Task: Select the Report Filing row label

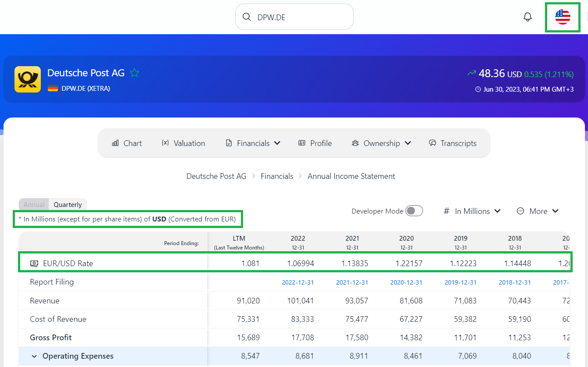Action: pos(52,282)
